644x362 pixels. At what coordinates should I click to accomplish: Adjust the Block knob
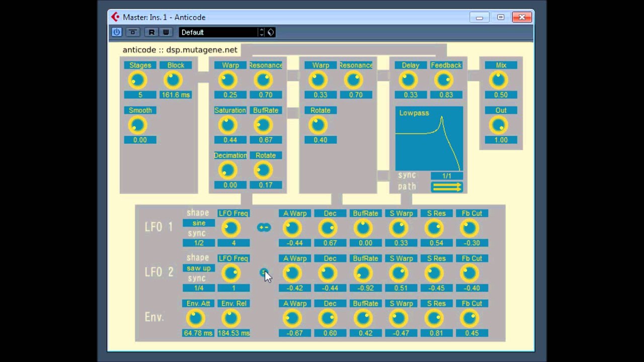[173, 80]
